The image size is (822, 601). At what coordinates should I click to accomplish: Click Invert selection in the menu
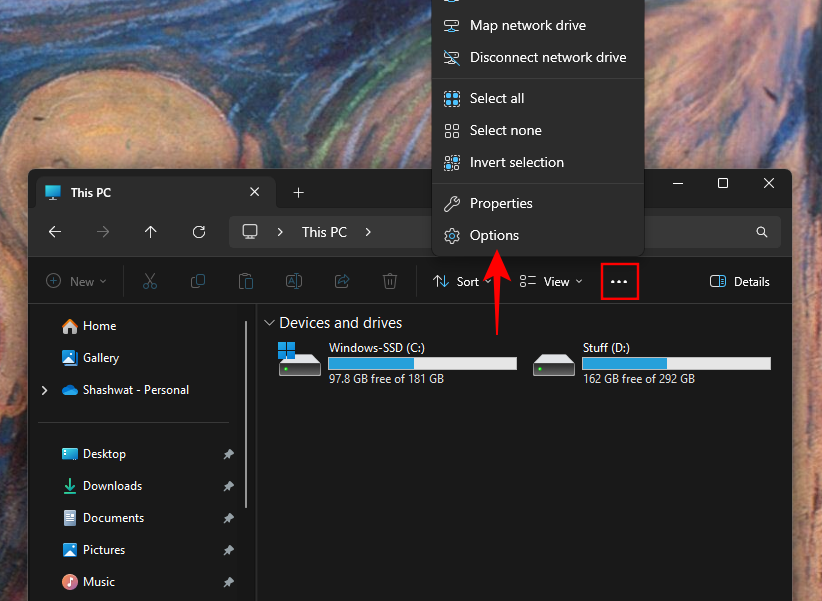[x=516, y=163]
